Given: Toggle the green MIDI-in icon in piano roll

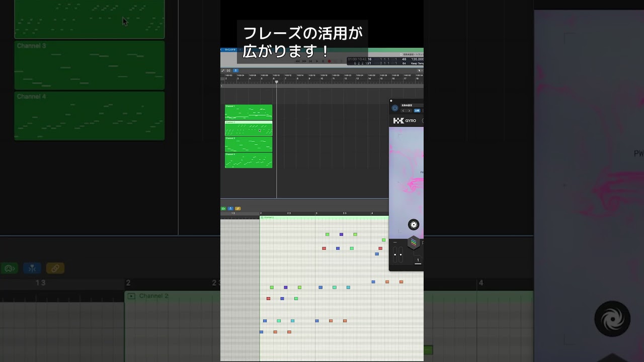Looking at the screenshot, I should click(223, 208).
